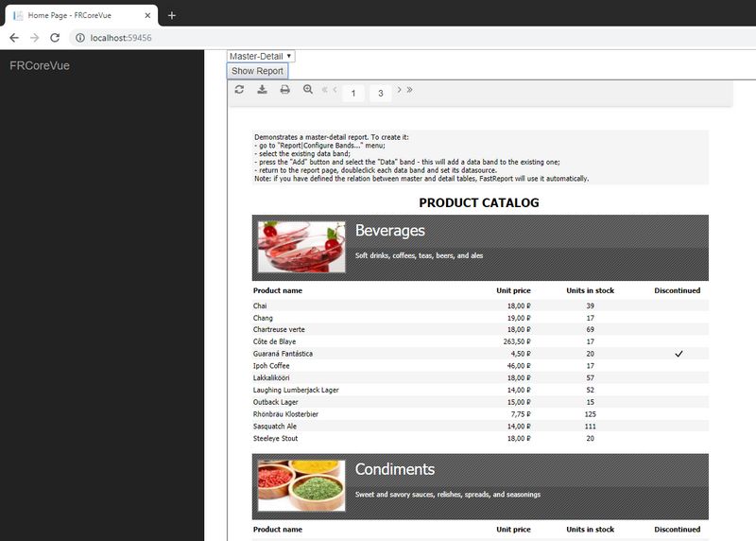This screenshot has width=756, height=541.
Task: Click the refresh report icon in viewer toolbar
Action: (240, 90)
